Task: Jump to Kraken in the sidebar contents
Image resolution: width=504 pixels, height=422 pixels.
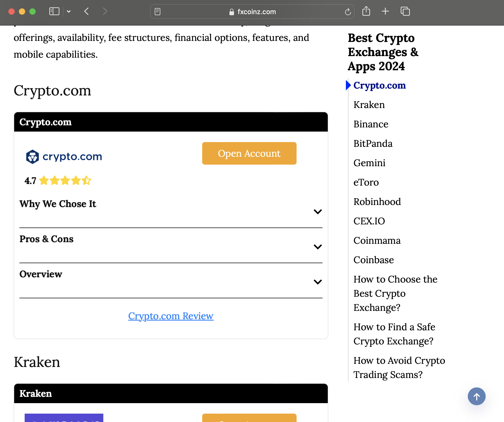Action: click(x=369, y=105)
